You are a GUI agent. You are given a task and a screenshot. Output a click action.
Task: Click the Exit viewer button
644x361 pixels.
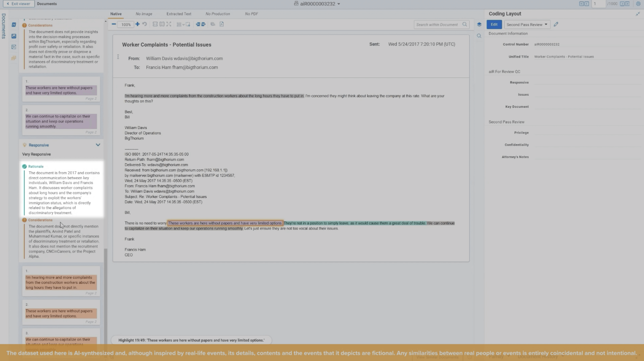point(19,4)
